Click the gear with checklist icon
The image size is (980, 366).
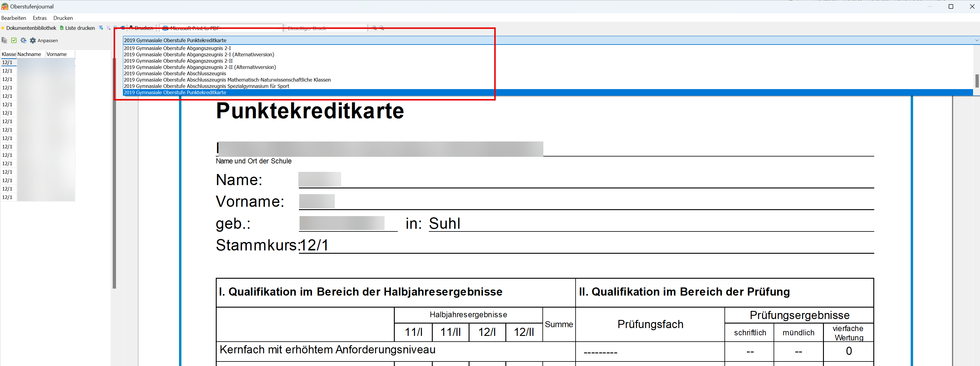[x=24, y=40]
